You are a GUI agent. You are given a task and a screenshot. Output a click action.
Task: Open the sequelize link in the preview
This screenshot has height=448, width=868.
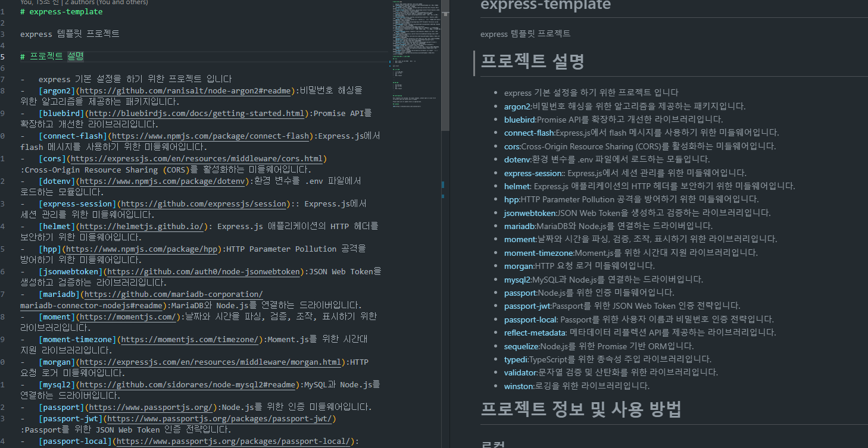522,346
